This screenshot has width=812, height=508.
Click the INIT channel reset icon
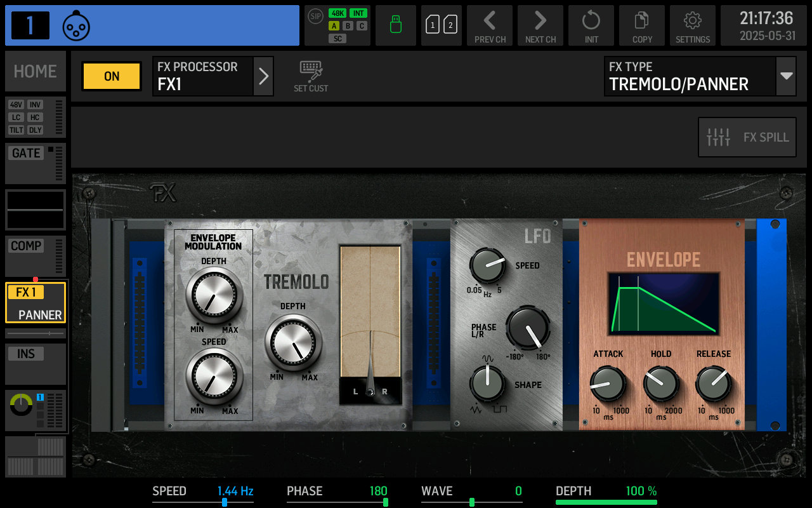[591, 25]
